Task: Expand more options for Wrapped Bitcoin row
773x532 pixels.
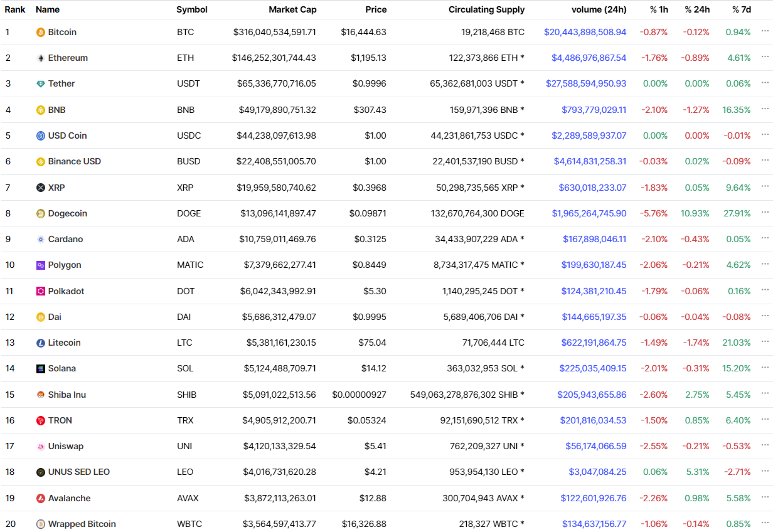Action: point(764,523)
